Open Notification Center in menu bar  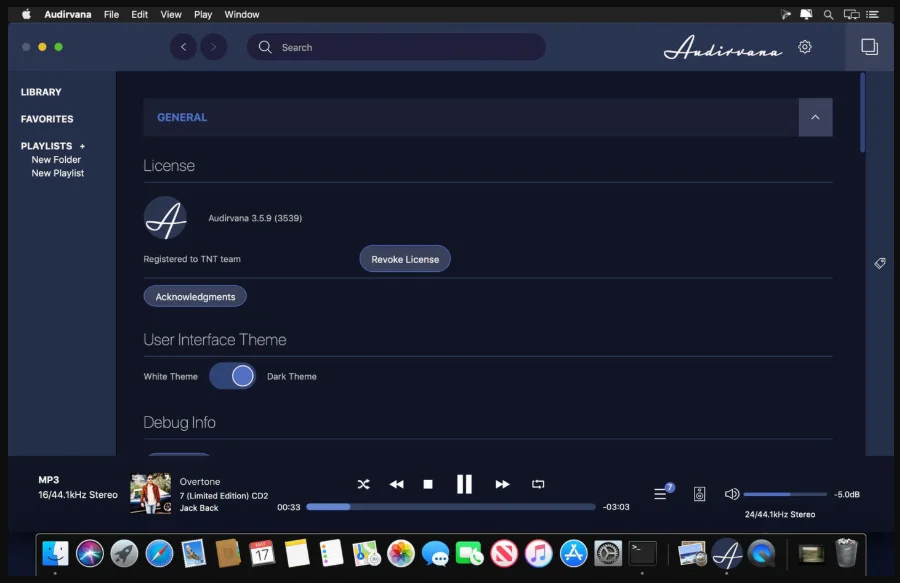(x=872, y=14)
